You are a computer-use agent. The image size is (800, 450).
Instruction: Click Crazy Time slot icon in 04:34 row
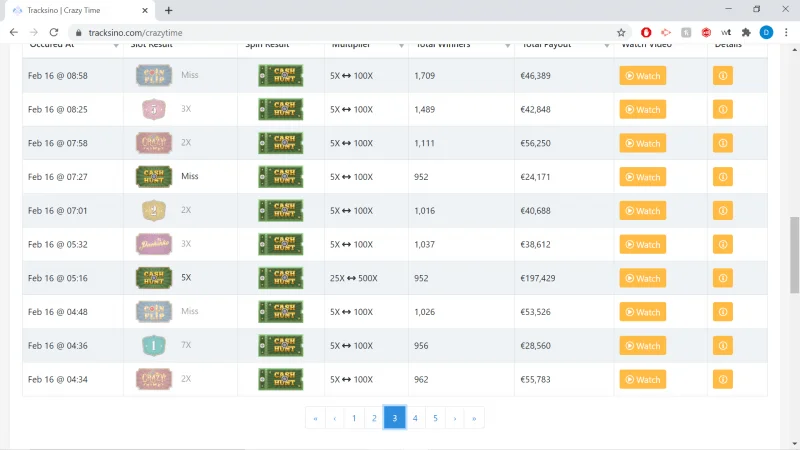pyautogui.click(x=154, y=379)
